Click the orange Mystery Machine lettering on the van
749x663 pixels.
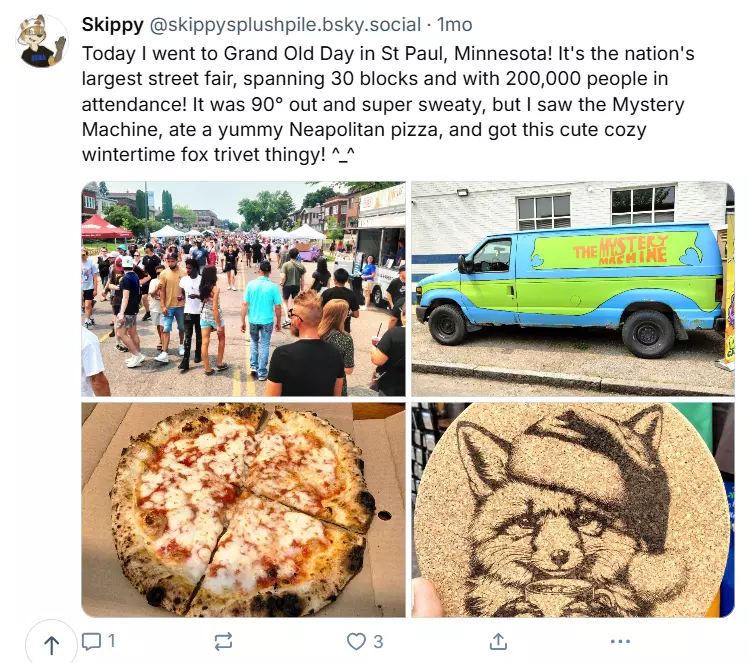(620, 250)
